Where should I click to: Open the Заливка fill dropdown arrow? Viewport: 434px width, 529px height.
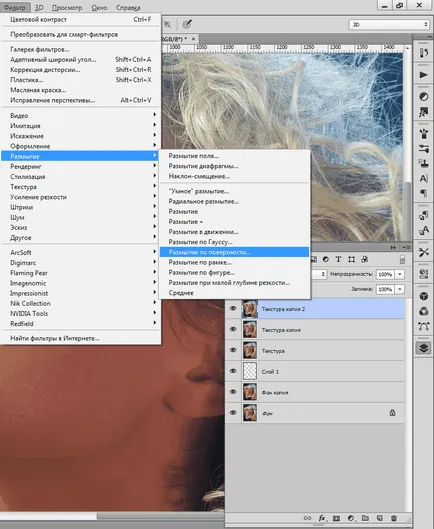pos(400,289)
